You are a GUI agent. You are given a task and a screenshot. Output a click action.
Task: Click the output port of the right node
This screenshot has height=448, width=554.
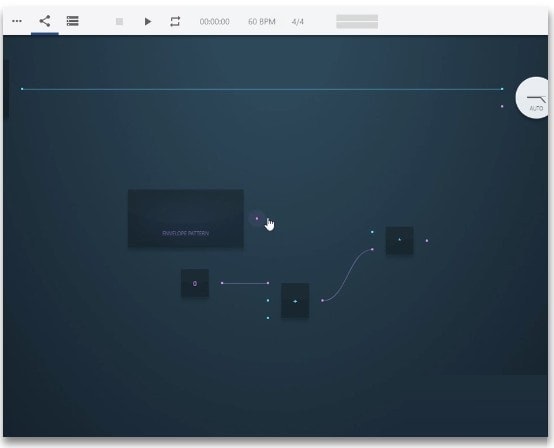tap(427, 241)
